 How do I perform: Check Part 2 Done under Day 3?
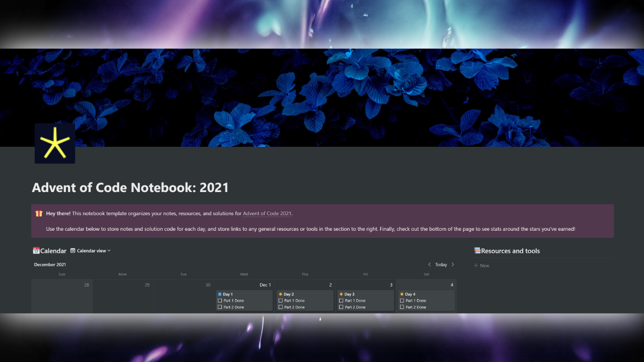342,307
